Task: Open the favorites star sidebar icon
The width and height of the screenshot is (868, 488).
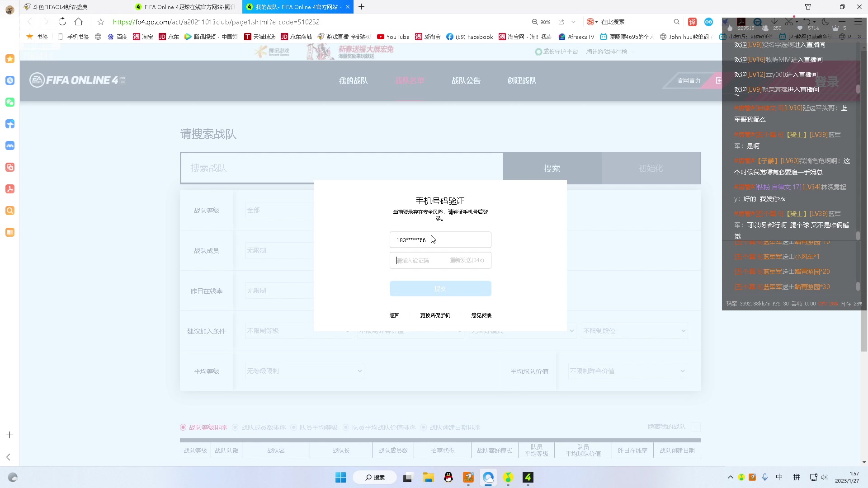Action: (x=10, y=59)
